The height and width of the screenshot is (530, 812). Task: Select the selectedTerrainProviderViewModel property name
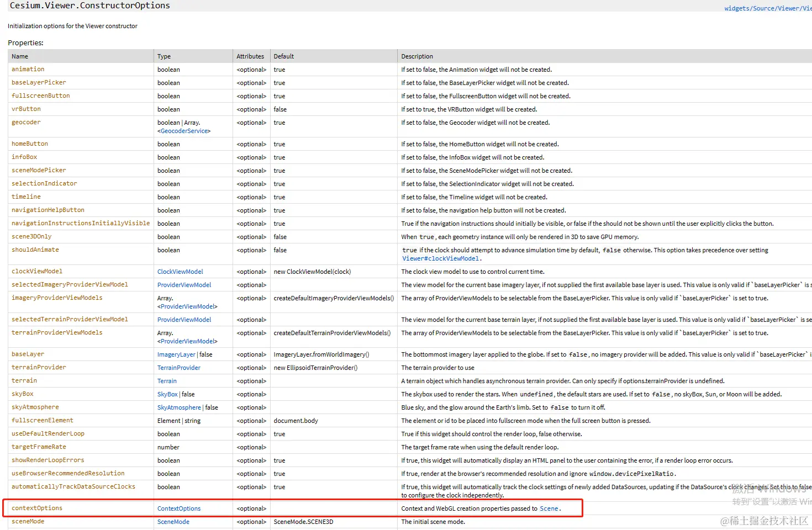point(70,319)
